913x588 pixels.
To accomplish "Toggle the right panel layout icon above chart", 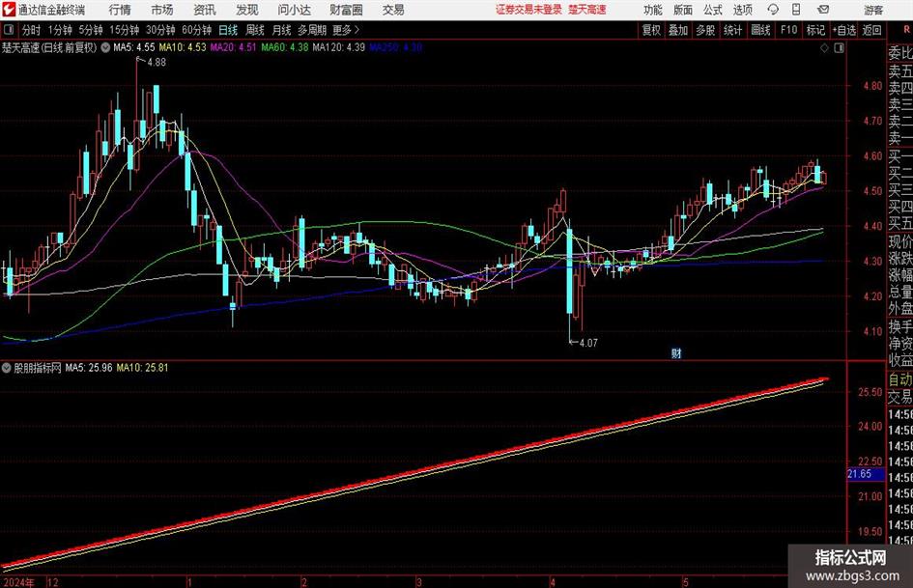I will point(839,48).
